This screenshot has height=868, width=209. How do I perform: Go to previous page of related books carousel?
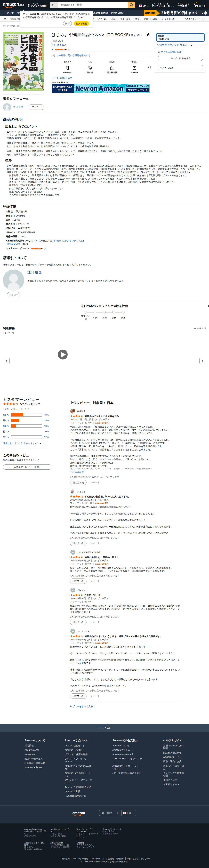6,361
